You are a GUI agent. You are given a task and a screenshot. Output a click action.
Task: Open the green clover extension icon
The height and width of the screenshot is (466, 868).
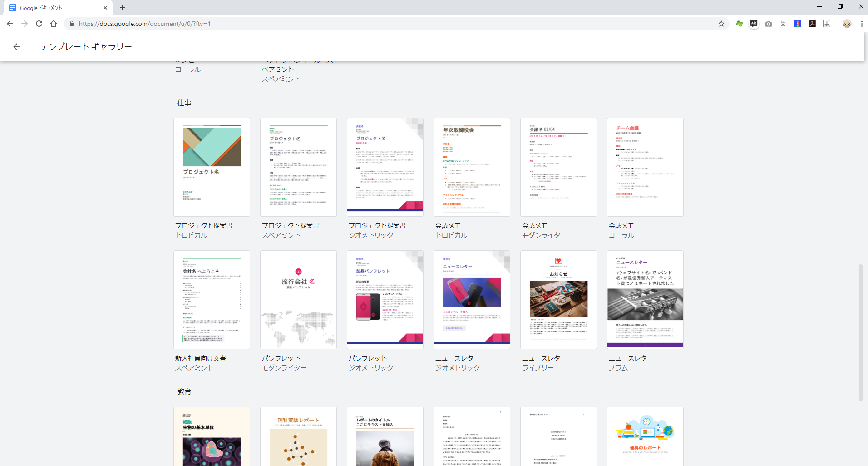740,24
